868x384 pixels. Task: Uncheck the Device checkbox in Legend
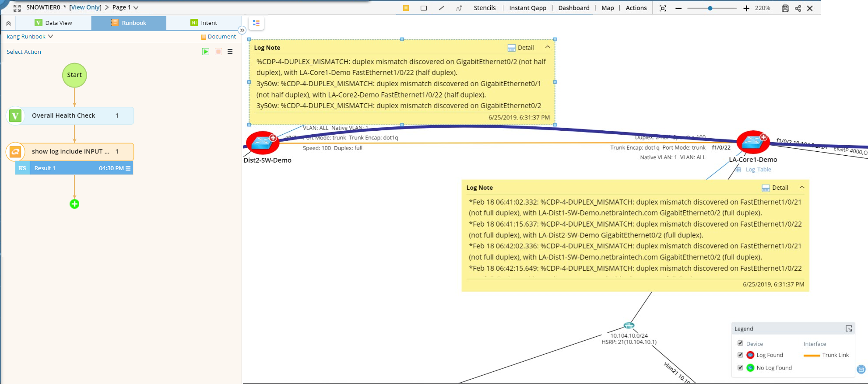(x=740, y=343)
